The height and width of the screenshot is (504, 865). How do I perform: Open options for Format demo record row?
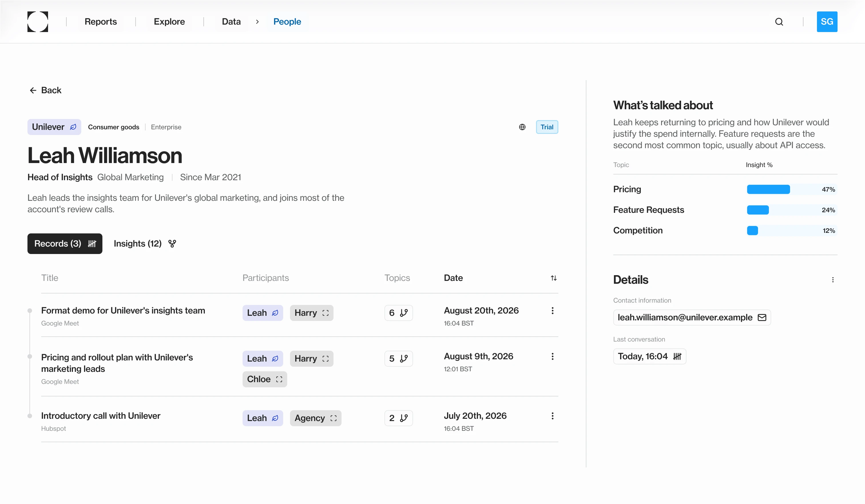click(x=552, y=311)
